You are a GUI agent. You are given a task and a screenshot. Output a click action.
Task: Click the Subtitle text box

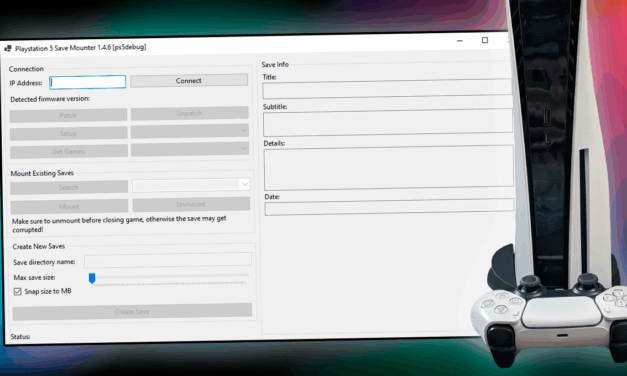click(387, 122)
